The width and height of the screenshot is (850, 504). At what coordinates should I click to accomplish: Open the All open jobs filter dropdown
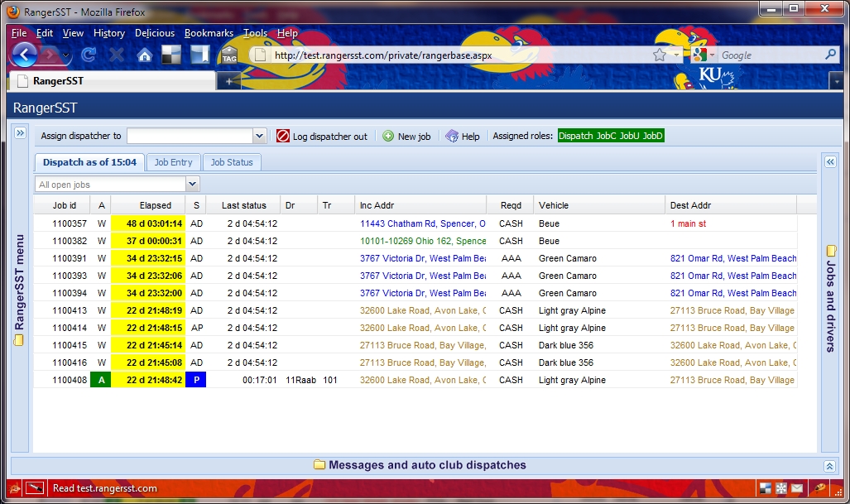point(193,185)
